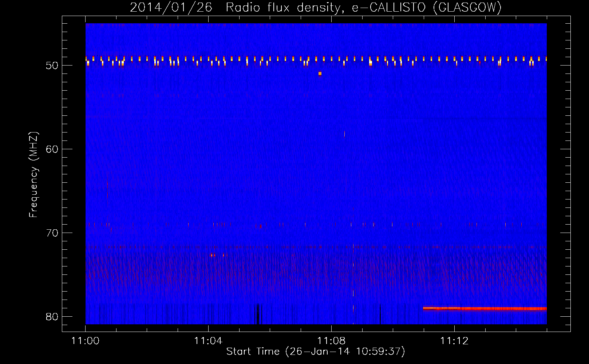Click the 70 frequency tick label
The height and width of the screenshot is (364, 589).
click(52, 233)
